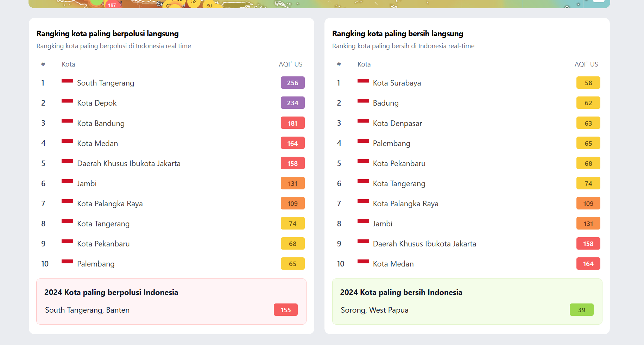Viewport: 644px width, 345px height.
Task: Select Kota Tangerang in the cleanest ranking
Action: 399,183
